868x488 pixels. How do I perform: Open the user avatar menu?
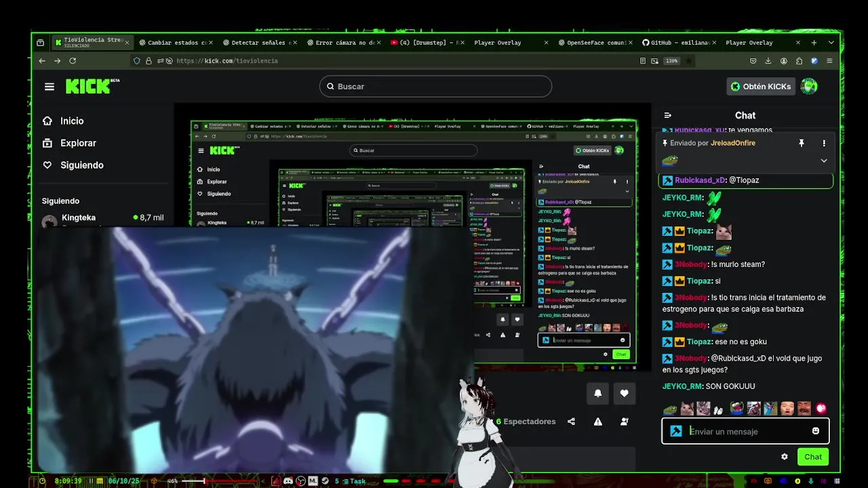808,86
